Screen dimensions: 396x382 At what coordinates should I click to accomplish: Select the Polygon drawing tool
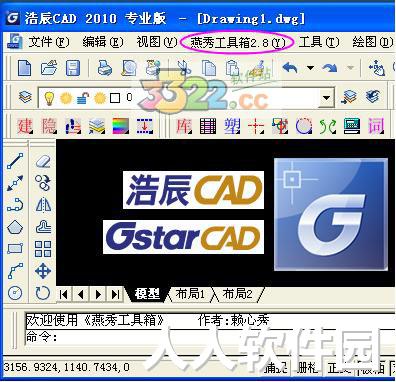pos(15,227)
